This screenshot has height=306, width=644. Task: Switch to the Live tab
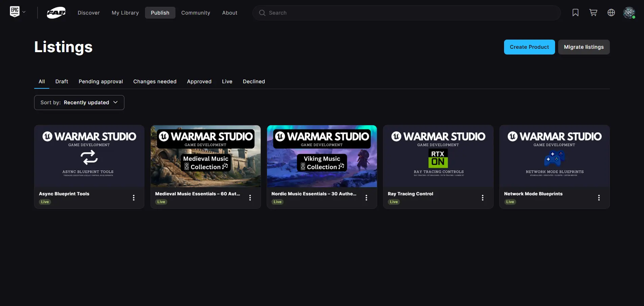(227, 82)
